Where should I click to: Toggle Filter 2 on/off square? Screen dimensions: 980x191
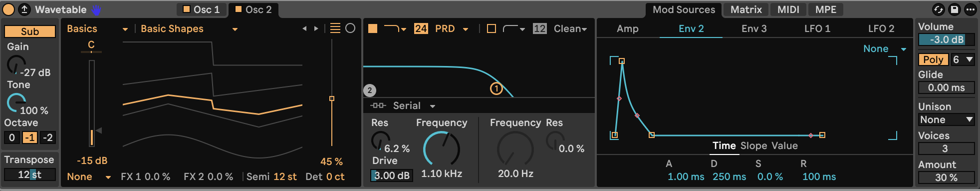(x=491, y=28)
